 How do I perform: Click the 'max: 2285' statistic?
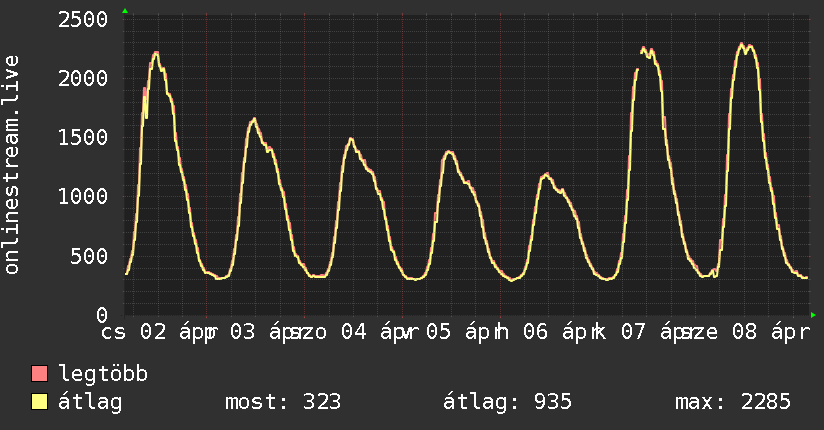(x=733, y=402)
